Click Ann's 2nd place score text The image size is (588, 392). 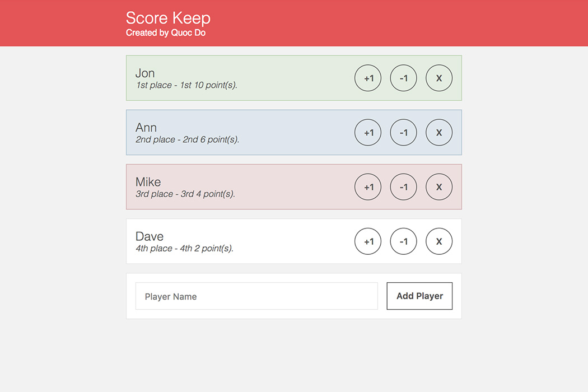click(187, 139)
